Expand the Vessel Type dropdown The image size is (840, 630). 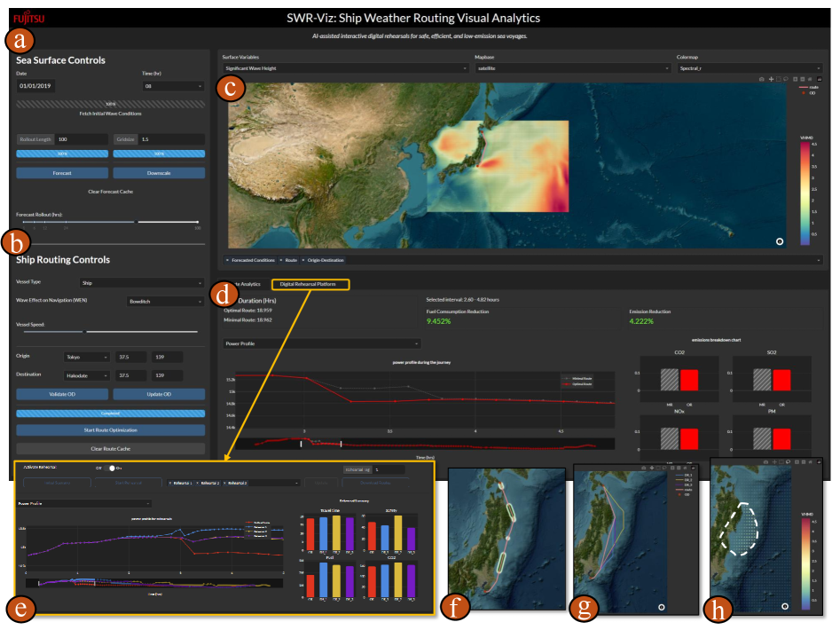tap(141, 284)
